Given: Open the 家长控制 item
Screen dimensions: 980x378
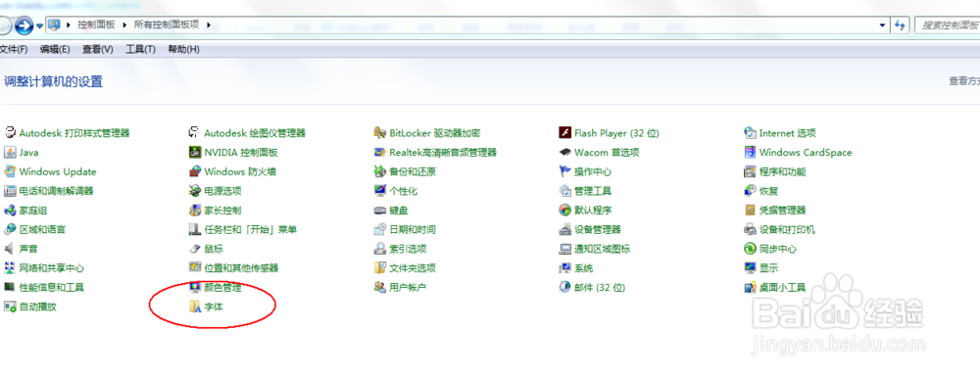Looking at the screenshot, I should (x=222, y=210).
